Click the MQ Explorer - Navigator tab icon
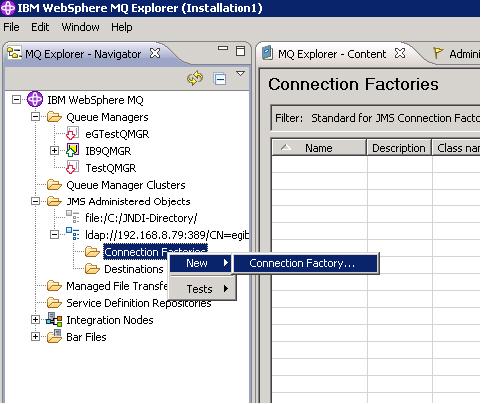This screenshot has width=481, height=404. pyautogui.click(x=14, y=53)
